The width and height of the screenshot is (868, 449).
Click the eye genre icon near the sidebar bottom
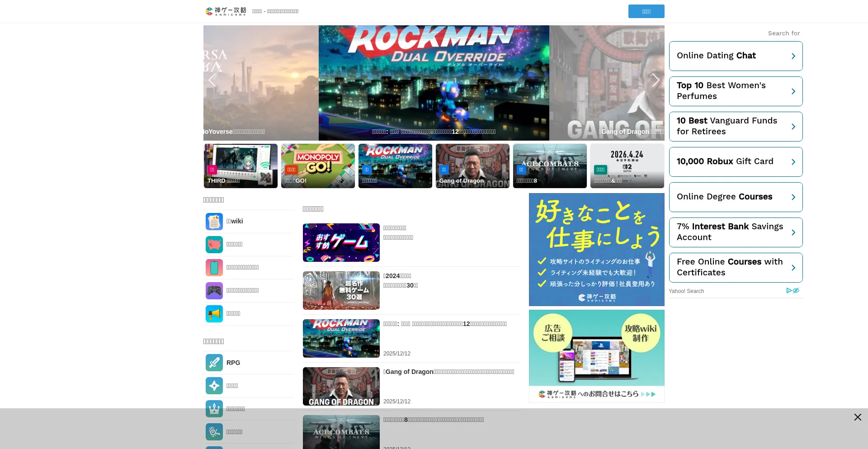coord(214,432)
